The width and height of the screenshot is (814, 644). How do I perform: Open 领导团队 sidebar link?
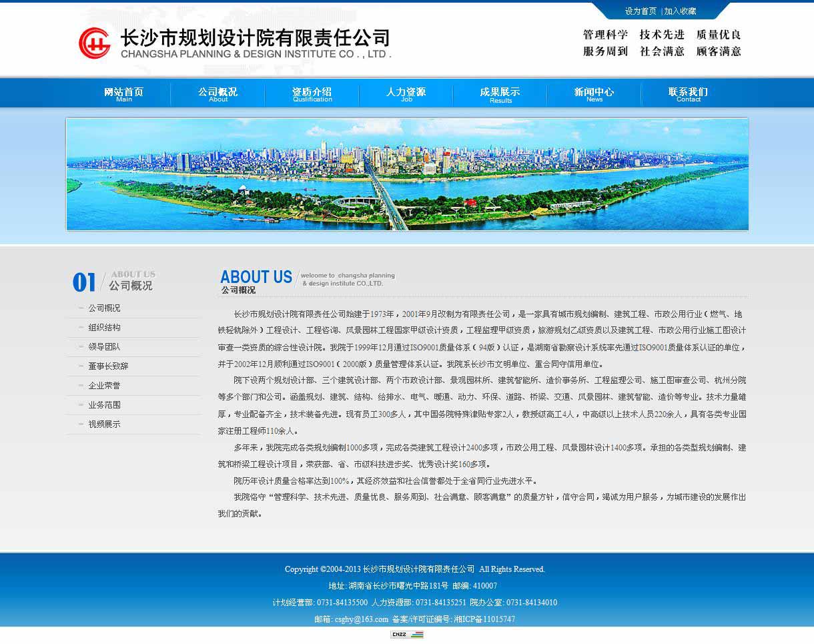coord(104,347)
